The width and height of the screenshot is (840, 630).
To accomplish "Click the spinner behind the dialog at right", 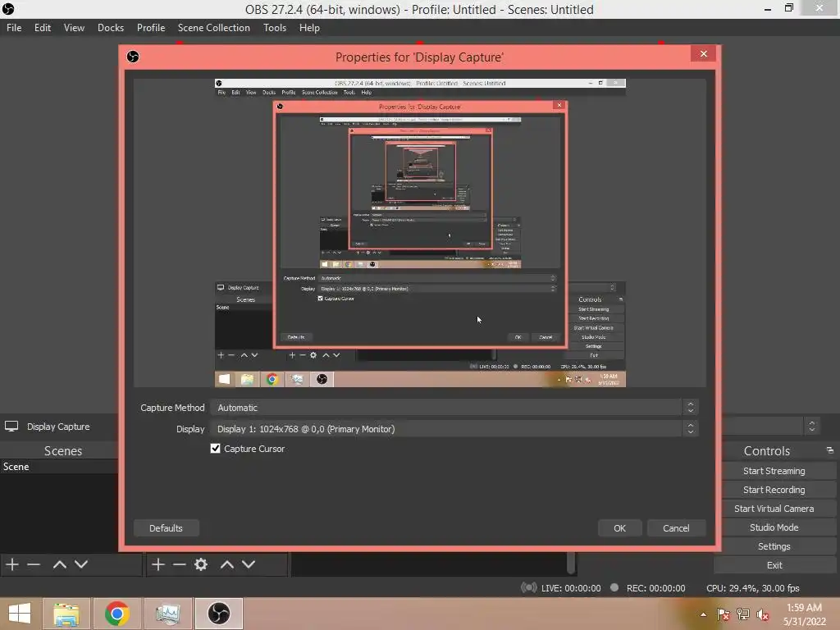I will point(812,427).
